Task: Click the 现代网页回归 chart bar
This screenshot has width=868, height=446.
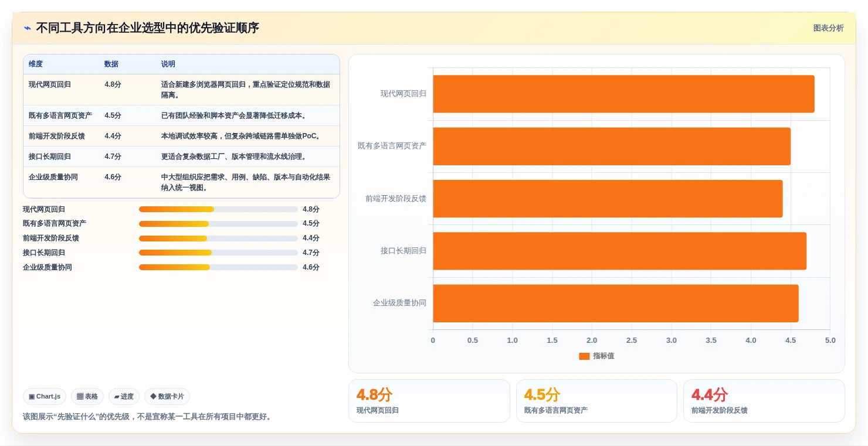Action: (x=623, y=94)
